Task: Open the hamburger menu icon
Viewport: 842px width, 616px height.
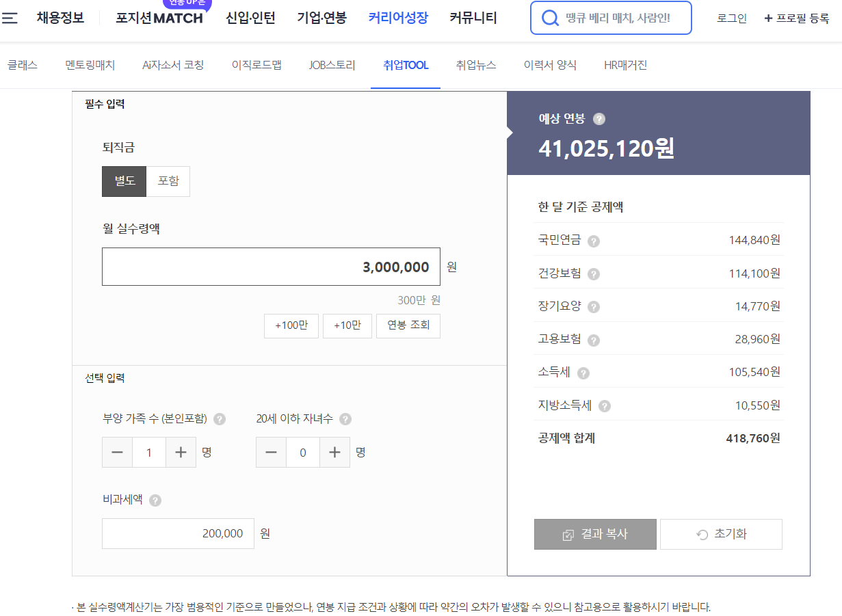Action: (10, 18)
